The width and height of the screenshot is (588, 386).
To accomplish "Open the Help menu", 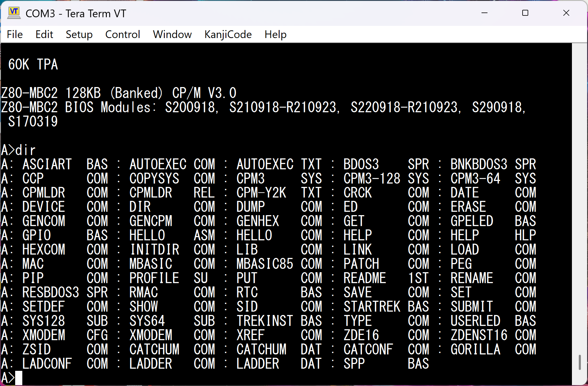I will click(275, 34).
